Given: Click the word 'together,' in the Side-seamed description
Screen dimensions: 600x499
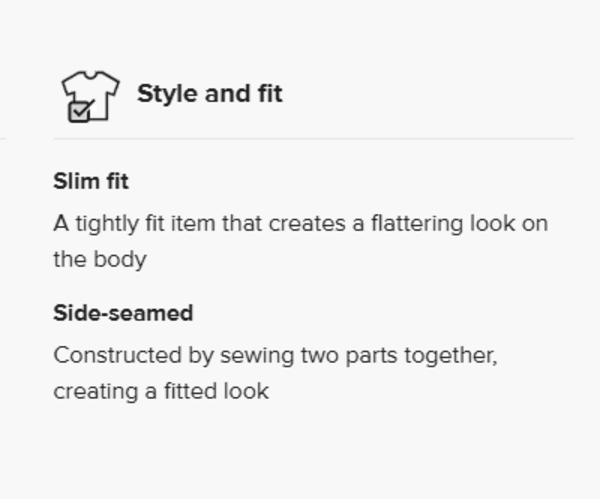Looking at the screenshot, I should tap(451, 356).
